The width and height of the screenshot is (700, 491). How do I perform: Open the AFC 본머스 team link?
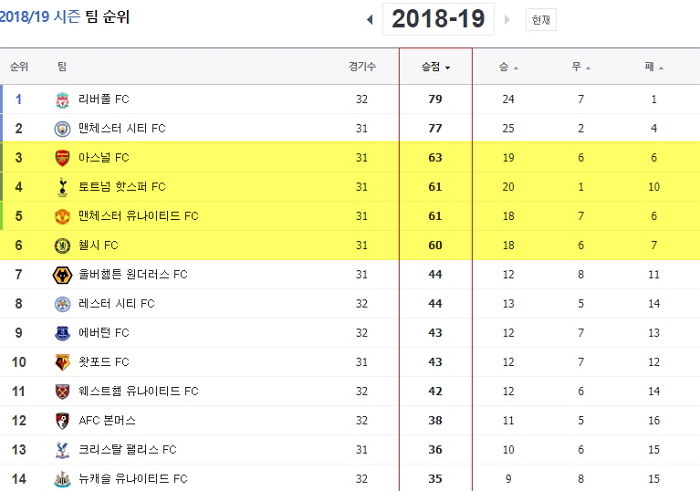[x=107, y=420]
